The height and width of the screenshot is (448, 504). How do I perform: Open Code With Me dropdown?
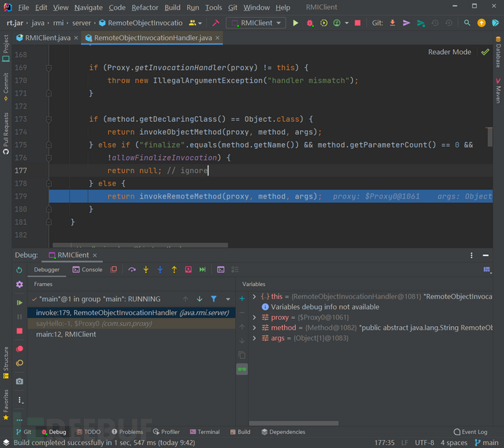pos(195,23)
